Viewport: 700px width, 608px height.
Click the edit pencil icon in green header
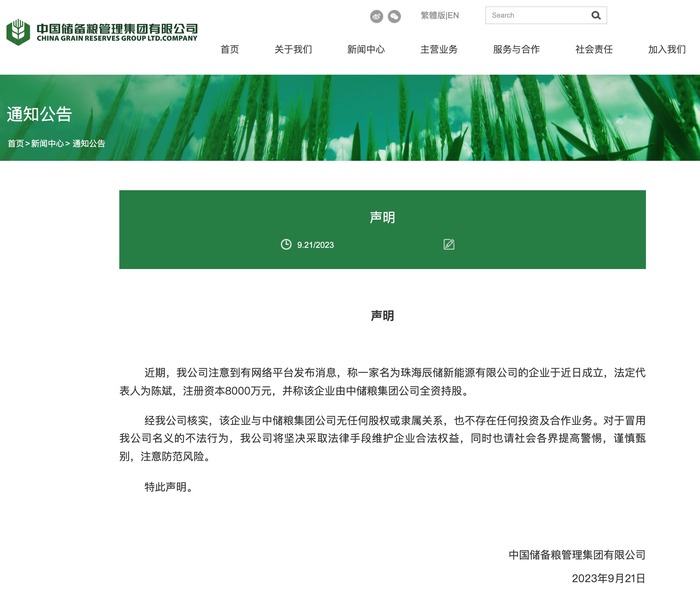pyautogui.click(x=449, y=244)
